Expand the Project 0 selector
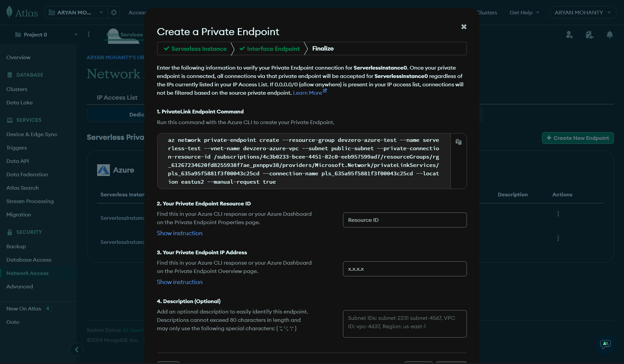This screenshot has height=364, width=624. 76,34
